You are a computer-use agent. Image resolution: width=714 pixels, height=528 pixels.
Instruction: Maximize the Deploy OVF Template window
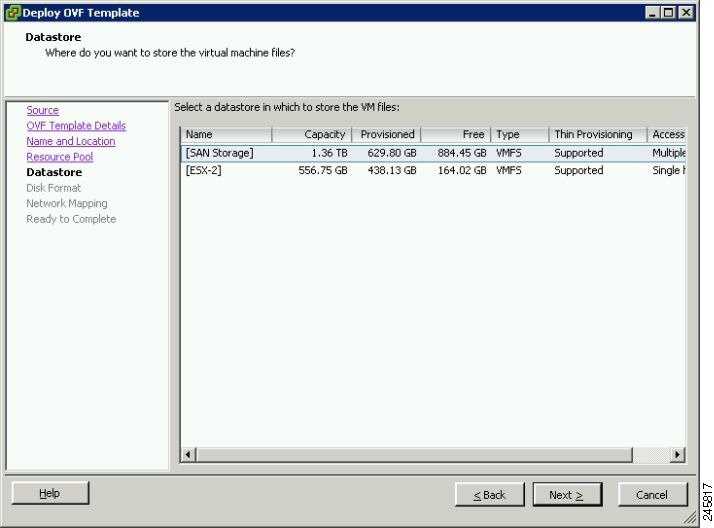668,12
